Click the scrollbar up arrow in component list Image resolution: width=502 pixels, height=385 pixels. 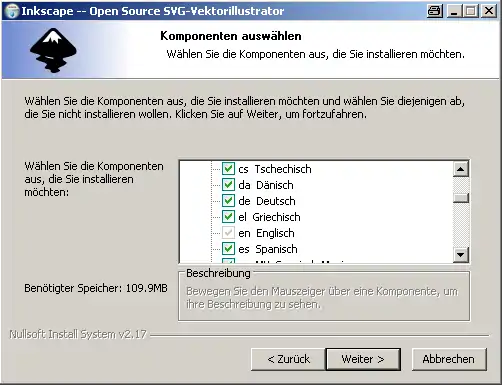(461, 169)
